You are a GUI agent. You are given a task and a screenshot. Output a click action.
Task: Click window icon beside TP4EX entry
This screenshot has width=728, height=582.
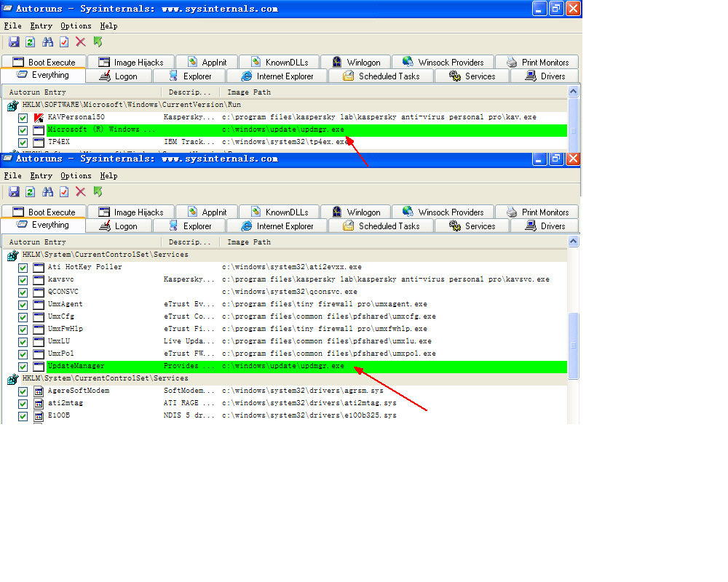coord(39,143)
